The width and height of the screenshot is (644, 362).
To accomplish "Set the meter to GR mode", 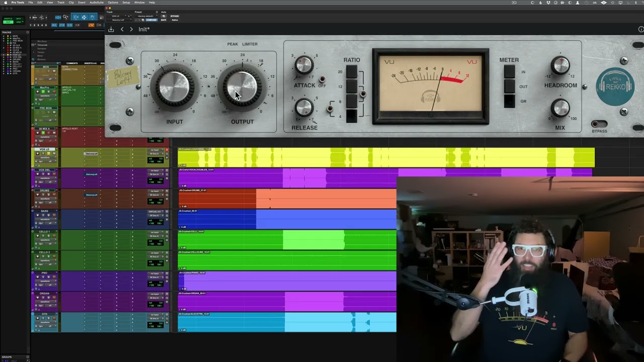I will tap(509, 101).
